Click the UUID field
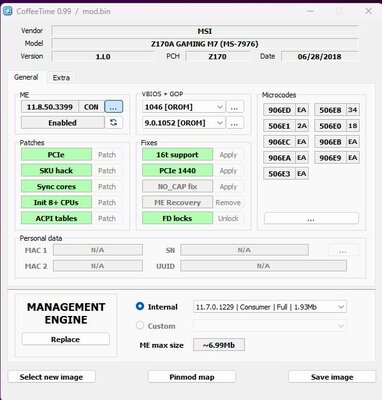The width and height of the screenshot is (382, 400). tap(263, 266)
